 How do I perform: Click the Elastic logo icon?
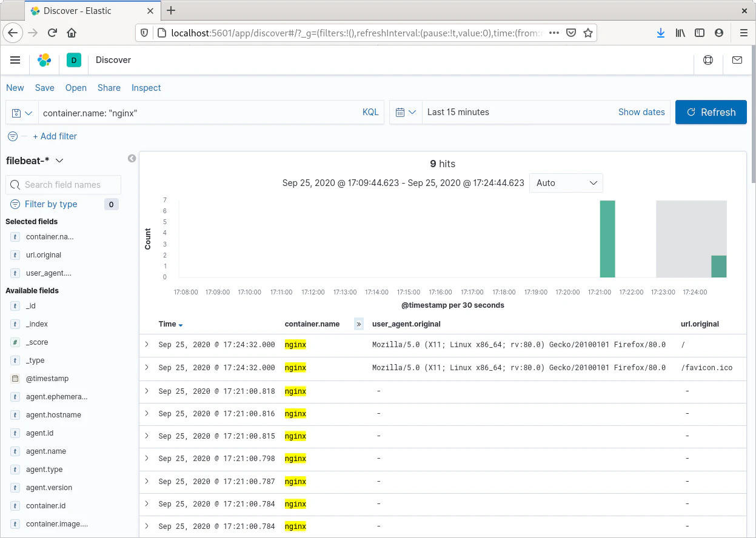(44, 60)
